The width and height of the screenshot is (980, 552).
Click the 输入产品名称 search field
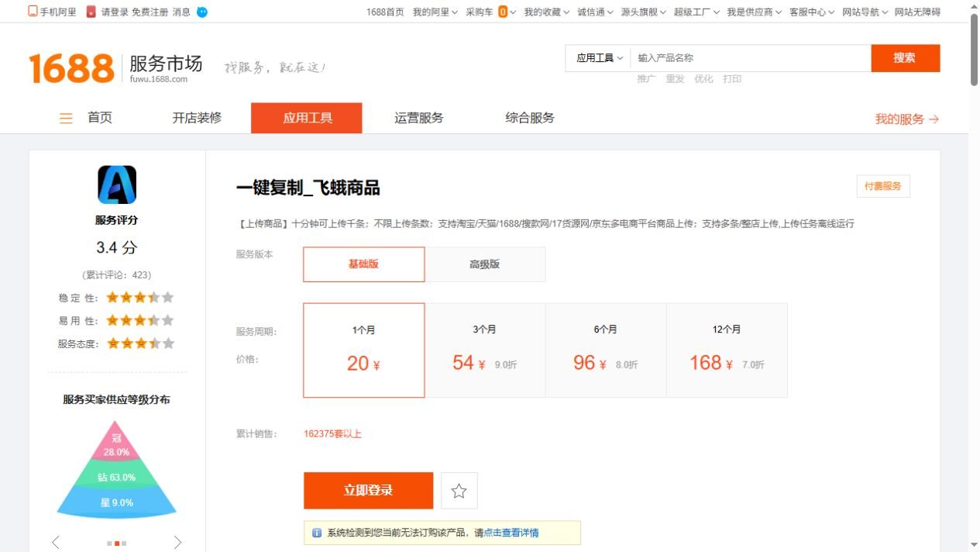point(750,58)
